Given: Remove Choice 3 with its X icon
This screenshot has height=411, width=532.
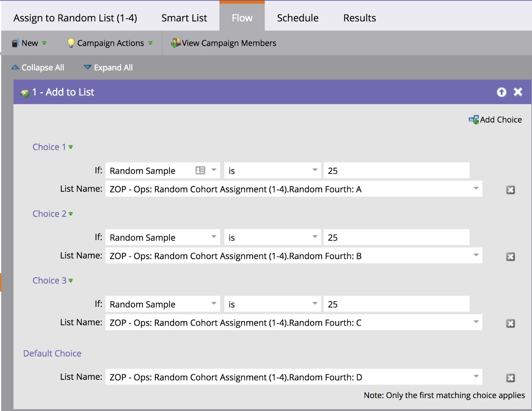Looking at the screenshot, I should pos(511,323).
